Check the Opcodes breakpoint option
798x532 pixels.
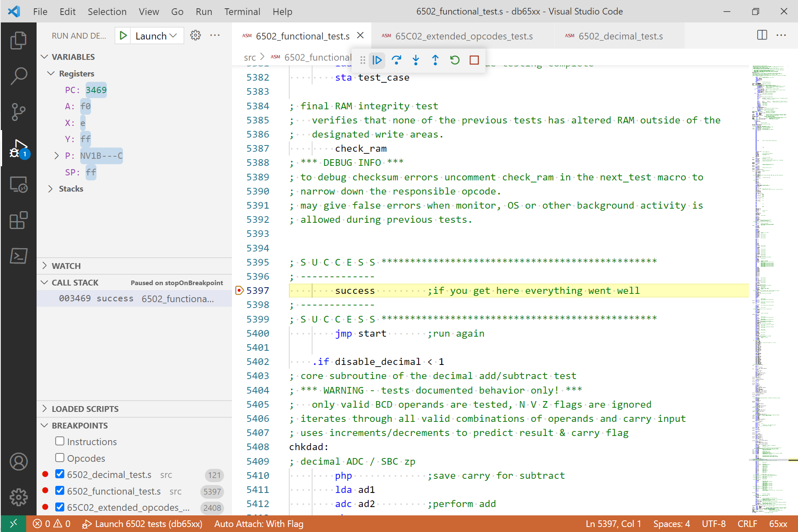click(x=60, y=457)
